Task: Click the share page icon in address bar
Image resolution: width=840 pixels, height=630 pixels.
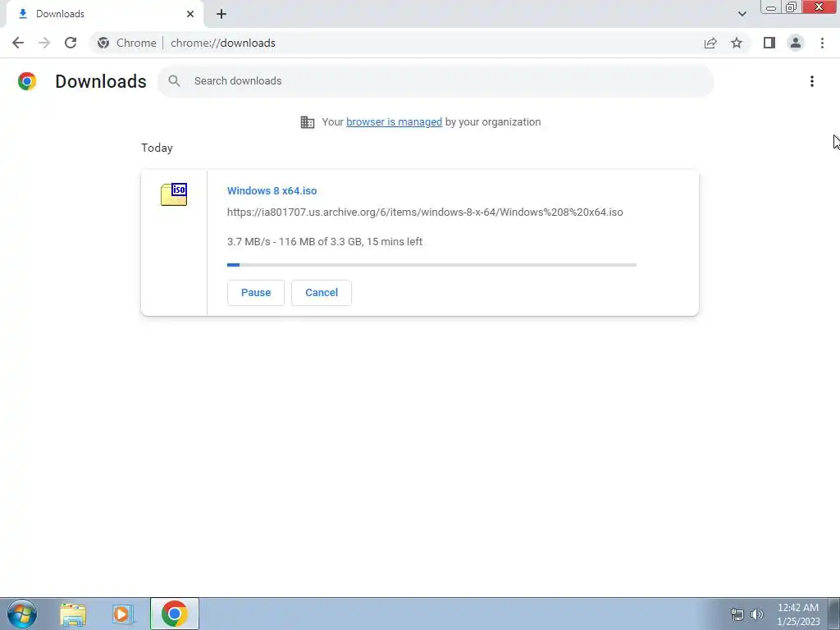Action: pyautogui.click(x=710, y=43)
